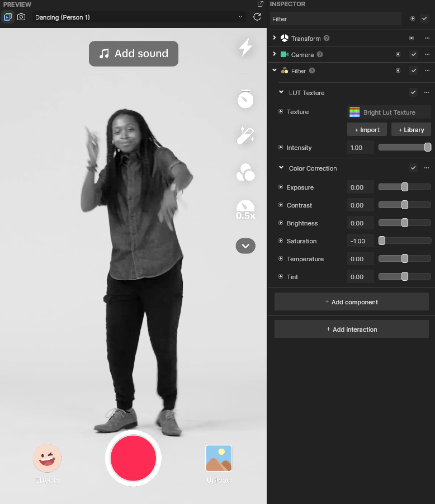Open more options for Filter component
The height and width of the screenshot is (504, 435).
pyautogui.click(x=427, y=70)
